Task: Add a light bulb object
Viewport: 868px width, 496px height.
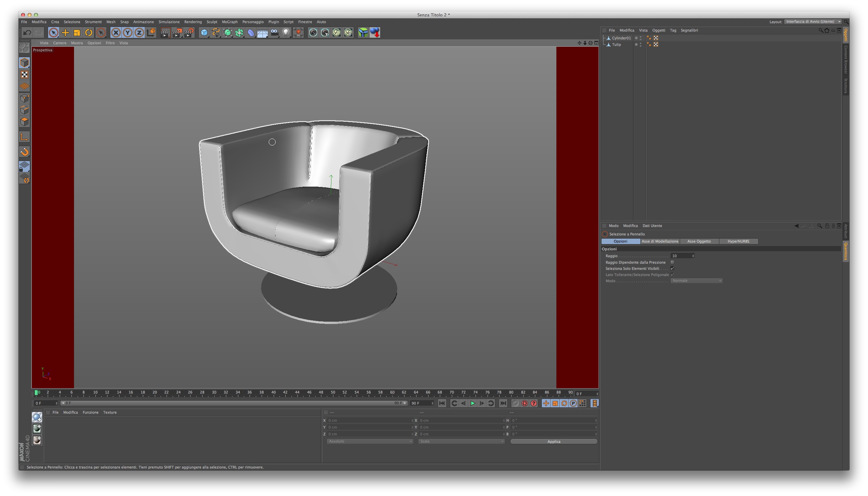Action: (x=286, y=33)
